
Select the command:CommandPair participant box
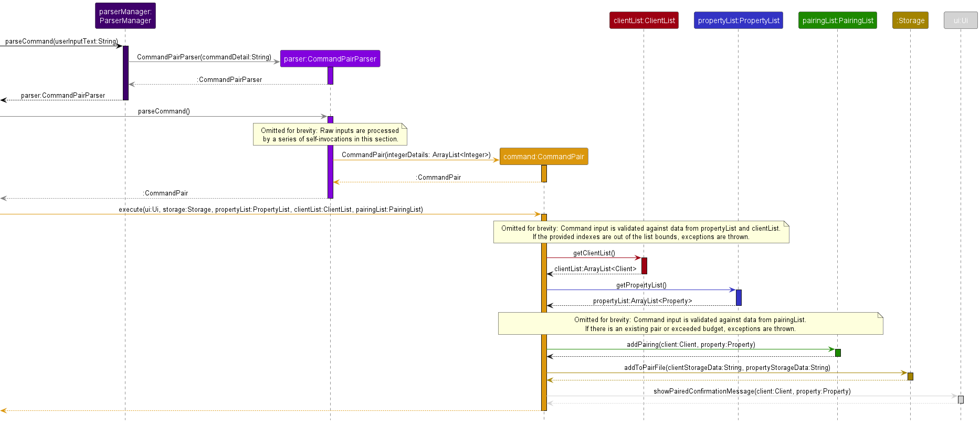click(x=544, y=157)
